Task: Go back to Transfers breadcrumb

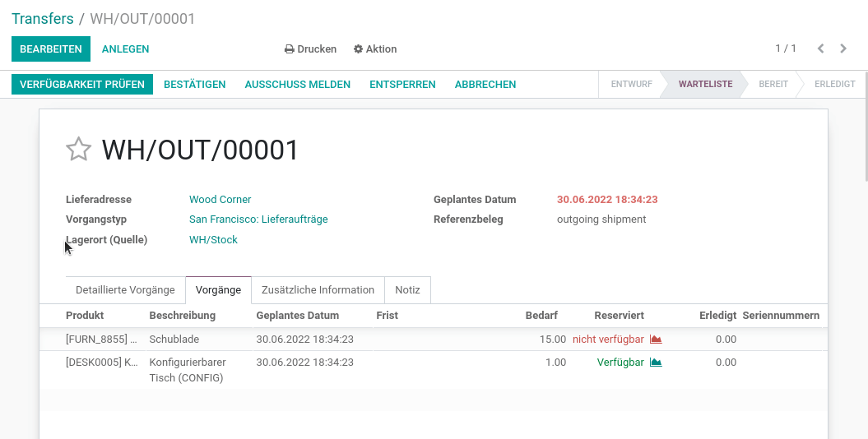Action: (x=43, y=18)
